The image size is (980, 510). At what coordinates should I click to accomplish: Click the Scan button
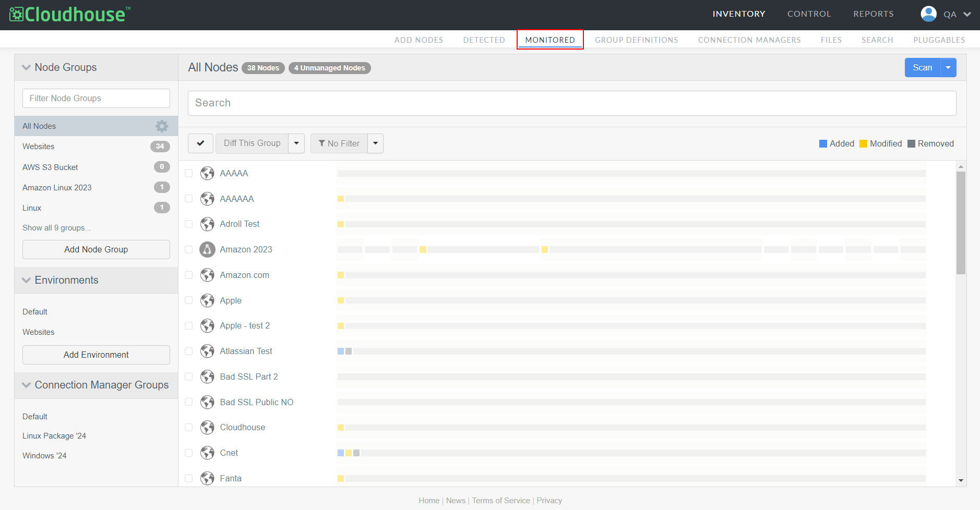tap(923, 68)
